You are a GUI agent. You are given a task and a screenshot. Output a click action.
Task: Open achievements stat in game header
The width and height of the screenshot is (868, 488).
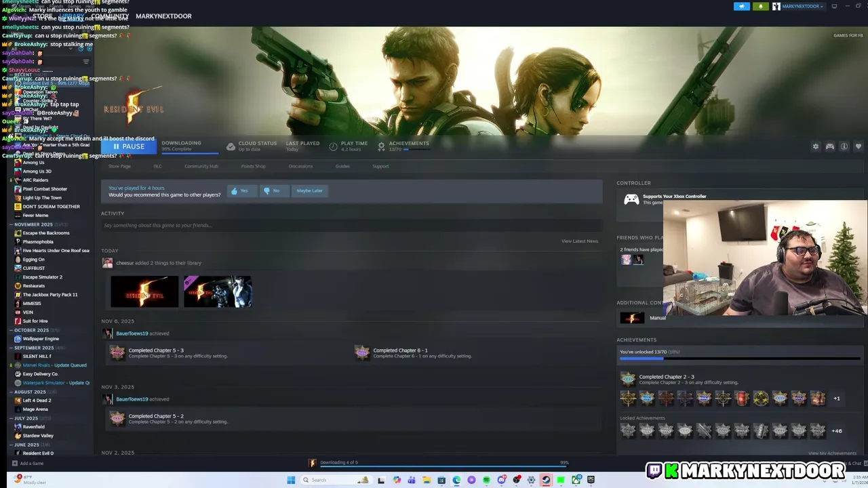click(403, 146)
